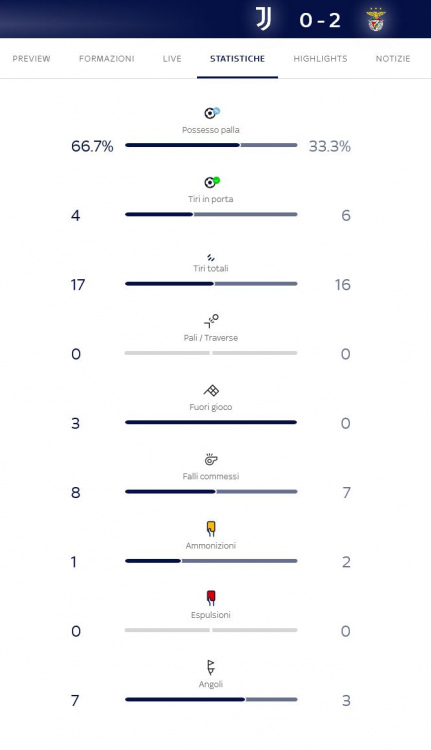Go to the Highlights tab
This screenshot has height=750, width=431.
[x=320, y=58]
